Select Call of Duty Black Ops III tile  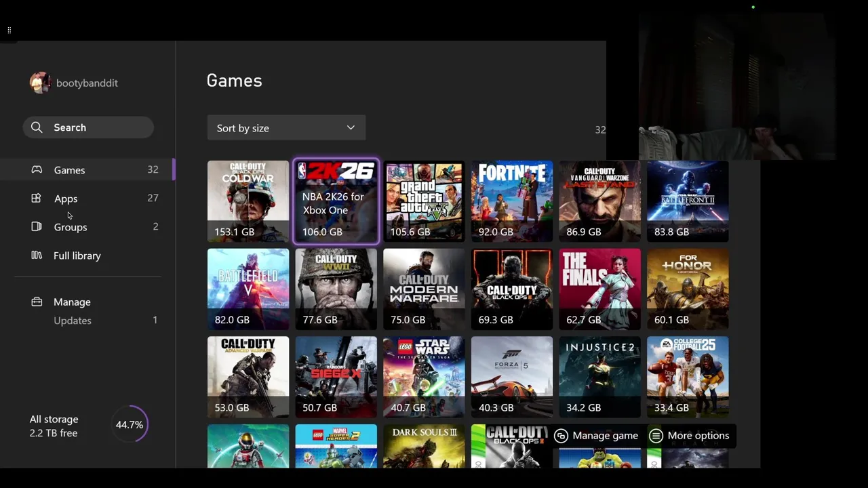tap(512, 289)
